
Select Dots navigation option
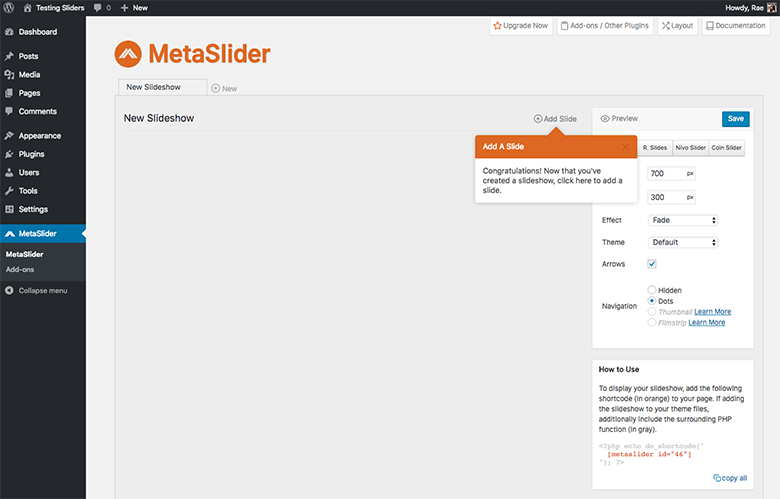pos(652,300)
